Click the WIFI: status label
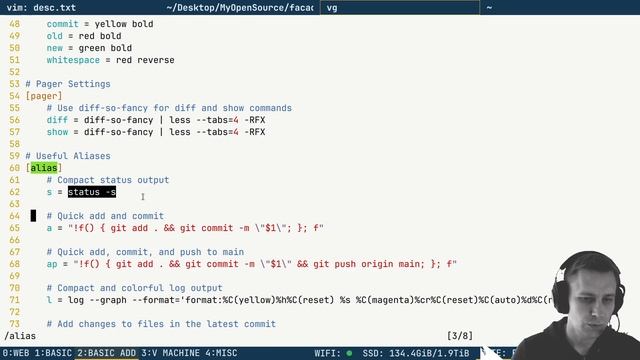640x360 pixels. (x=327, y=353)
